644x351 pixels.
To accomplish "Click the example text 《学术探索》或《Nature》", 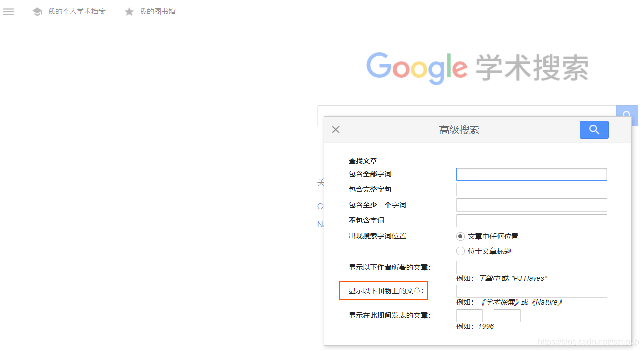I will click(521, 302).
